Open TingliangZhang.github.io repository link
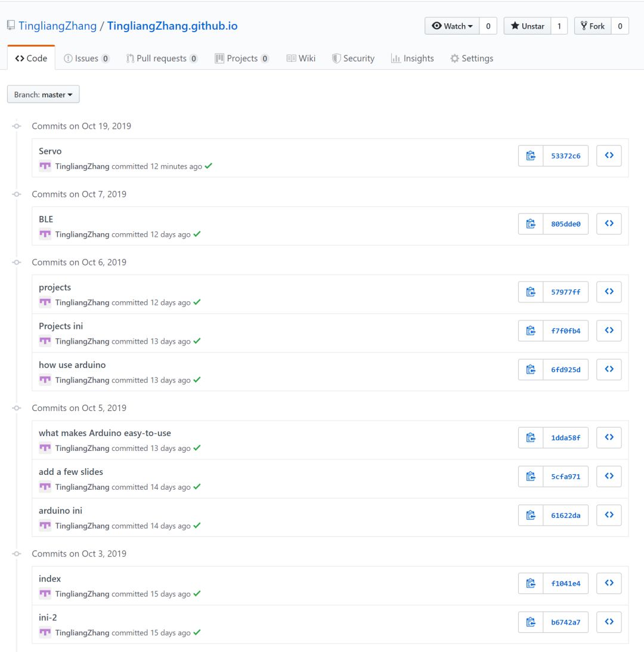Image resolution: width=644 pixels, height=652 pixels. (172, 26)
